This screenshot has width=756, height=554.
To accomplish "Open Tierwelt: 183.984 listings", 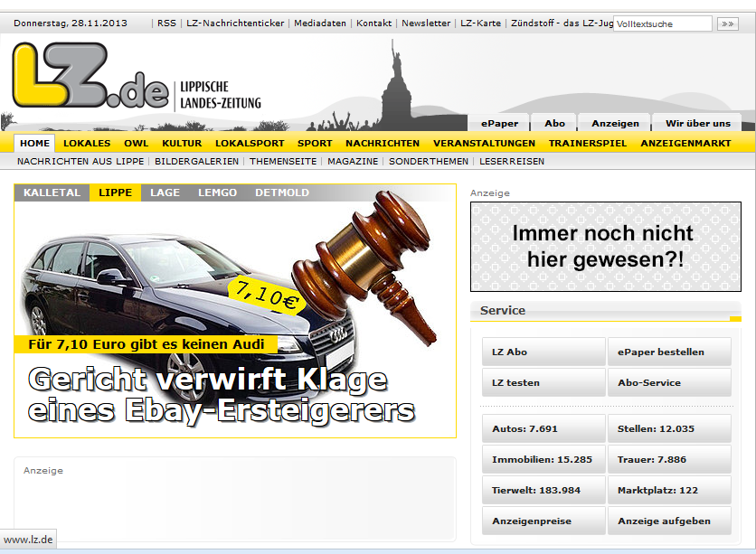I will click(x=543, y=491).
